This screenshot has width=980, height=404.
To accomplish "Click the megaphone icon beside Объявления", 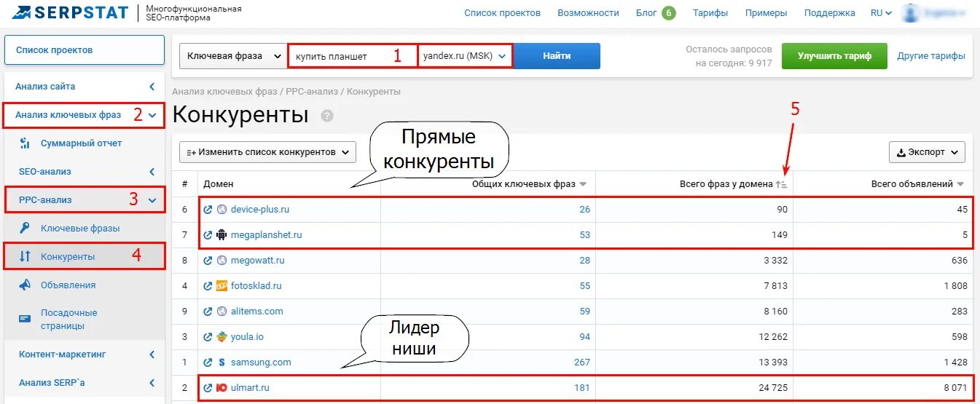I will coord(25,285).
